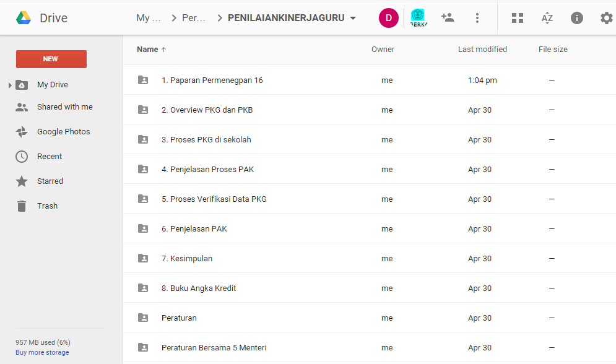The image size is (616, 364).
Task: Click folder icon for Proses Verifikasi Data PKG
Action: pyautogui.click(x=143, y=199)
